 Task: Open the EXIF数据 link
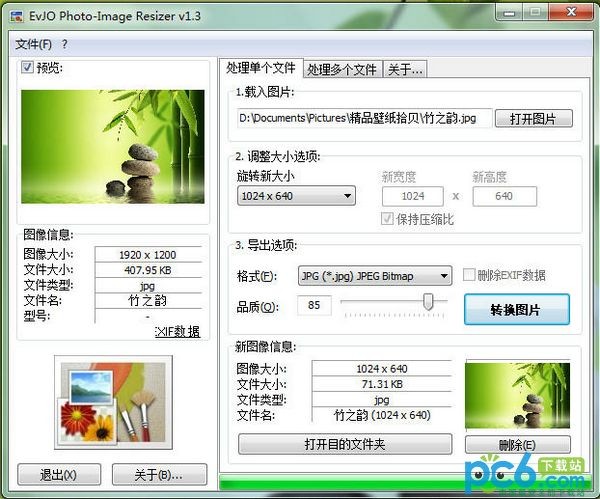(177, 332)
